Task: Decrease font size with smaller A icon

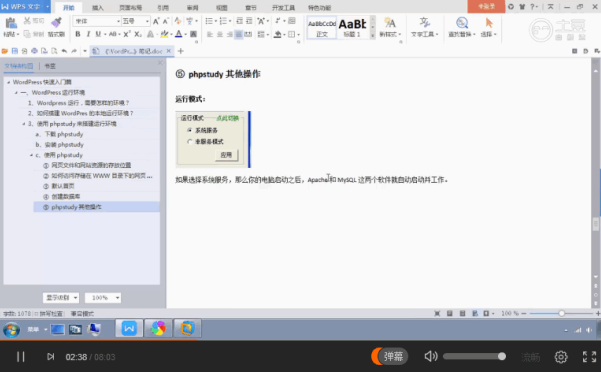Action: (166, 21)
